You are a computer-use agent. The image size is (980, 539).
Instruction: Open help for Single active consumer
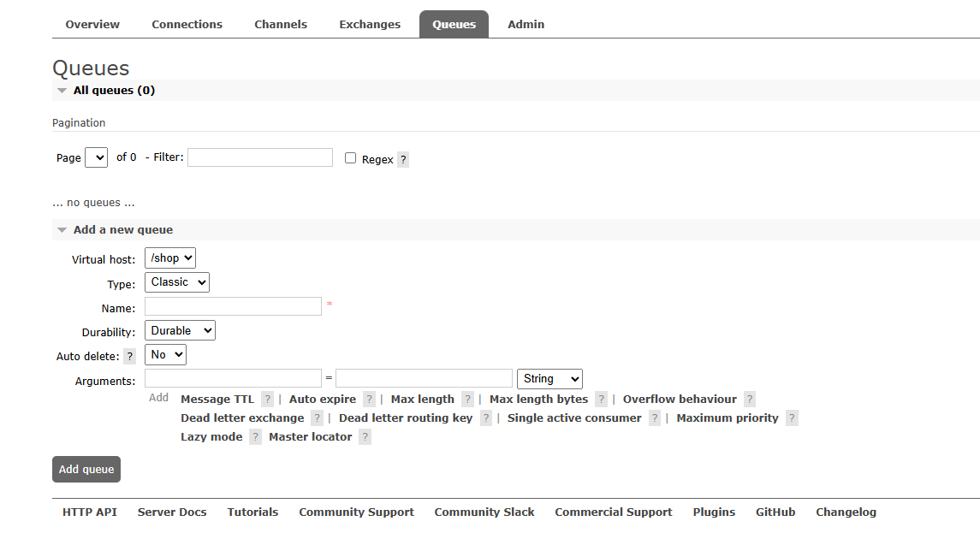655,418
